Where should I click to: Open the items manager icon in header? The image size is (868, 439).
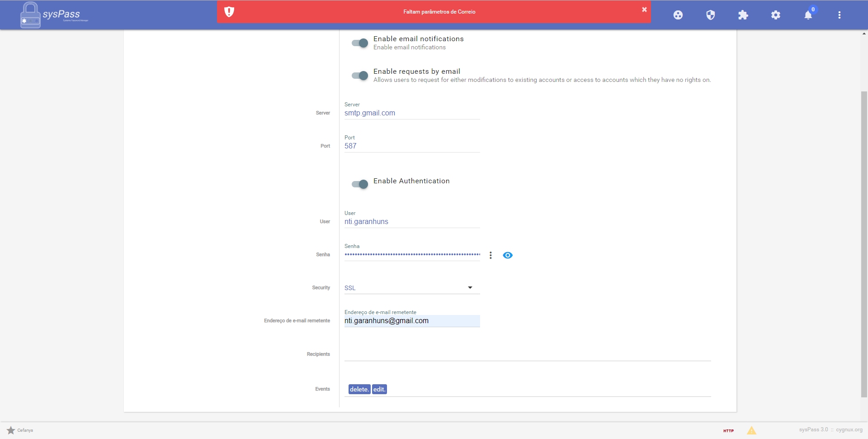pyautogui.click(x=678, y=15)
